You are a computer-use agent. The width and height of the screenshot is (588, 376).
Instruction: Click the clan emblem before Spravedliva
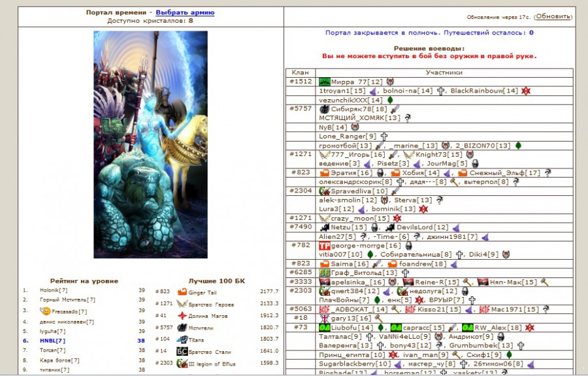tap(324, 191)
